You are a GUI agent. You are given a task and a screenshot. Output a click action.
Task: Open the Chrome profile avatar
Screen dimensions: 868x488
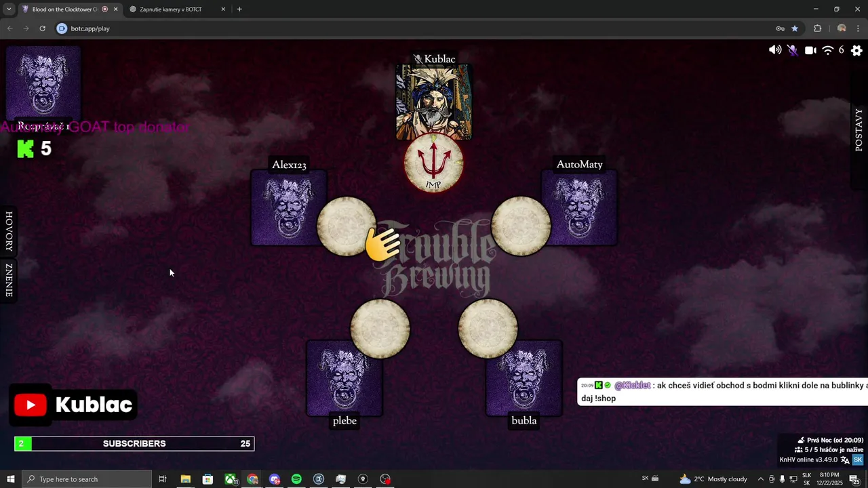click(x=842, y=28)
